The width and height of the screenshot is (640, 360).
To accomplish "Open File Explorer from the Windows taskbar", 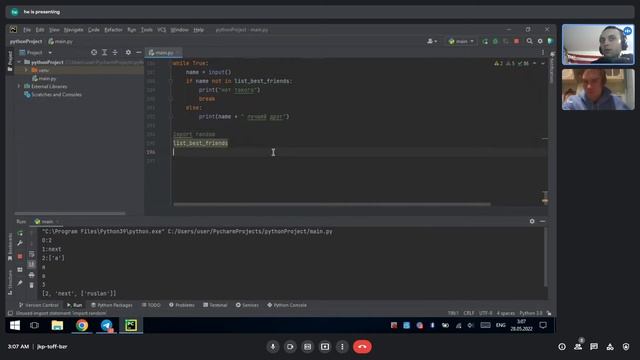I will point(57,325).
